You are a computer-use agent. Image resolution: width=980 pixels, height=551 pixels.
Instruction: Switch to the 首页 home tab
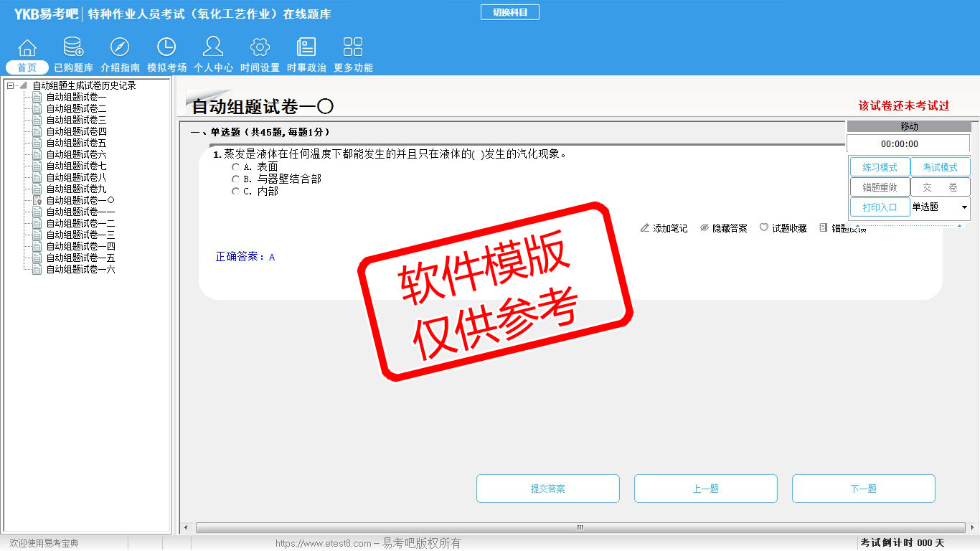click(27, 67)
